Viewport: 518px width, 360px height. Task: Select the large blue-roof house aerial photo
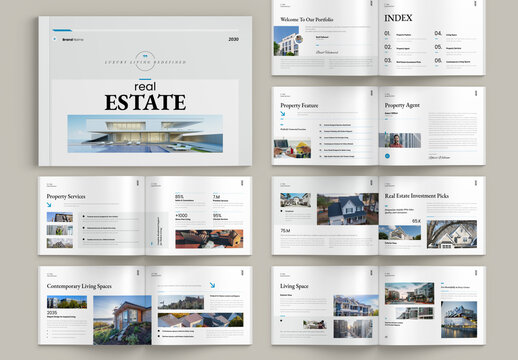coord(348,209)
